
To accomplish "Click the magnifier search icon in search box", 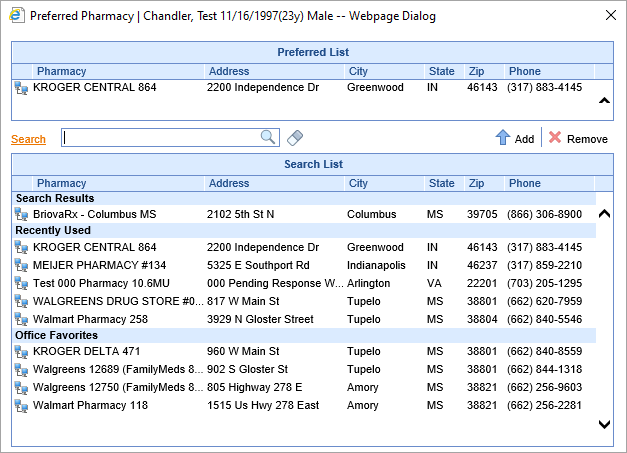I will coord(268,138).
